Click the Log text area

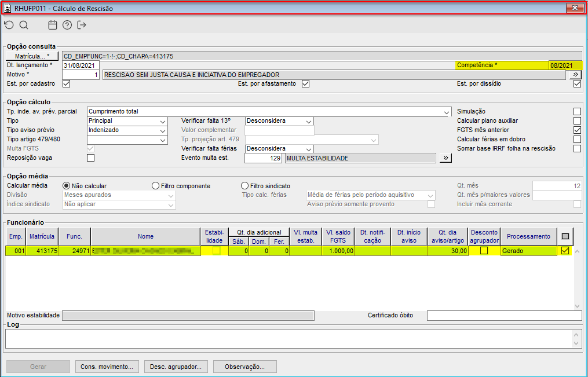coord(288,338)
